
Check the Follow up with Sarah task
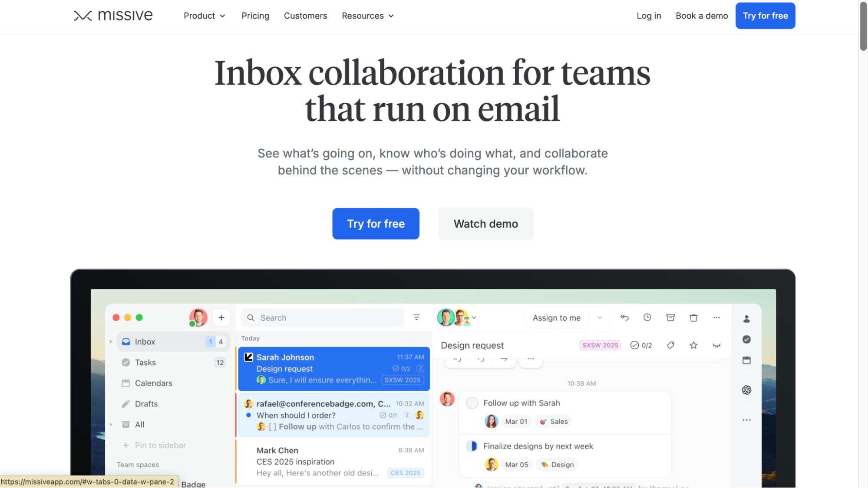(x=472, y=403)
